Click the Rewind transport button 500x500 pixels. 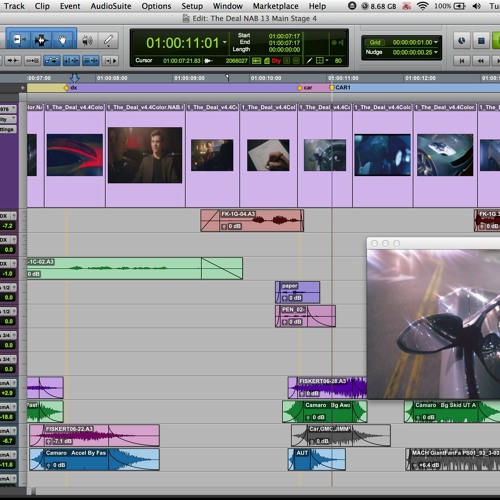click(x=481, y=61)
